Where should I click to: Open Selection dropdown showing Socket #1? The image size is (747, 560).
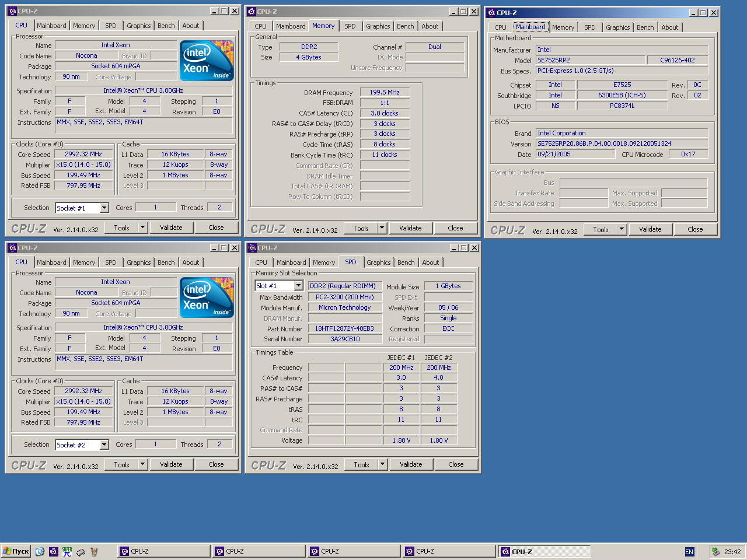[x=104, y=208]
